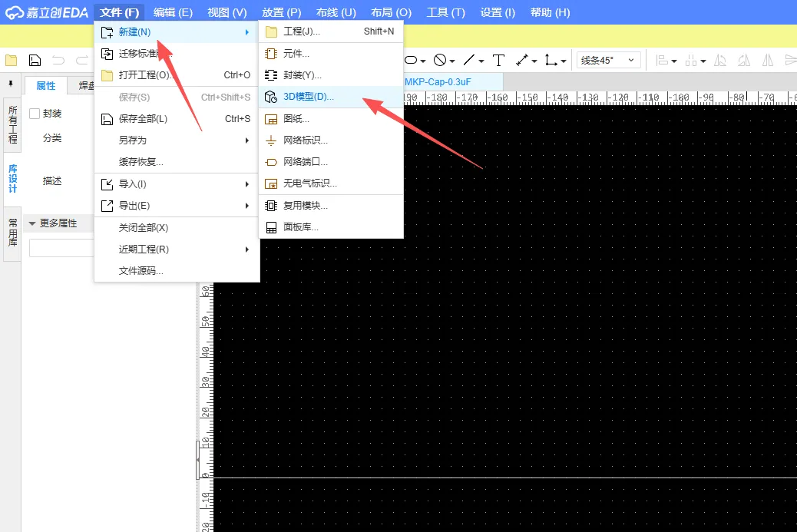
Task: Click the pin icon on left sidebar
Action: (x=12, y=84)
